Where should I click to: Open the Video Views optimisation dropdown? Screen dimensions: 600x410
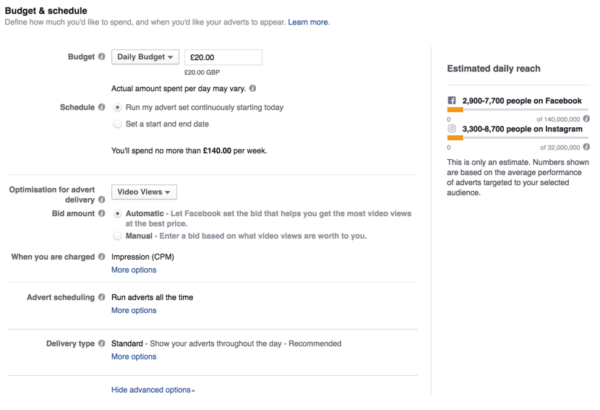[144, 192]
